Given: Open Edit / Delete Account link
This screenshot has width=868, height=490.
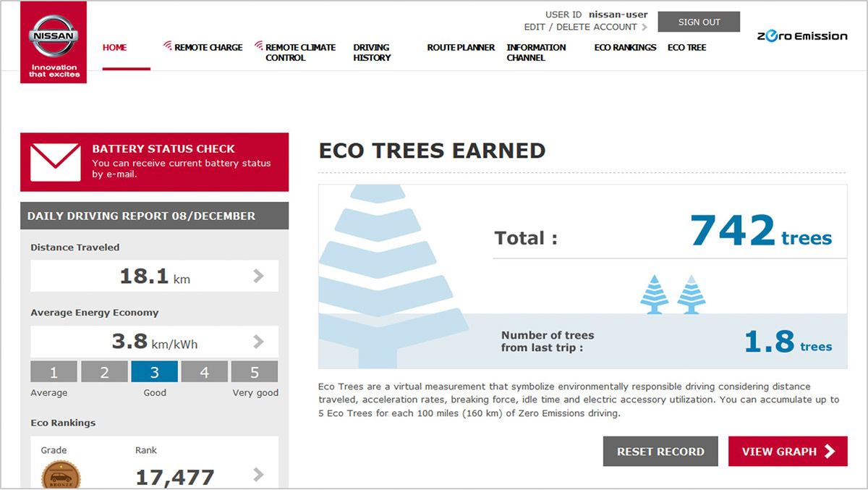Looking at the screenshot, I should pos(585,28).
